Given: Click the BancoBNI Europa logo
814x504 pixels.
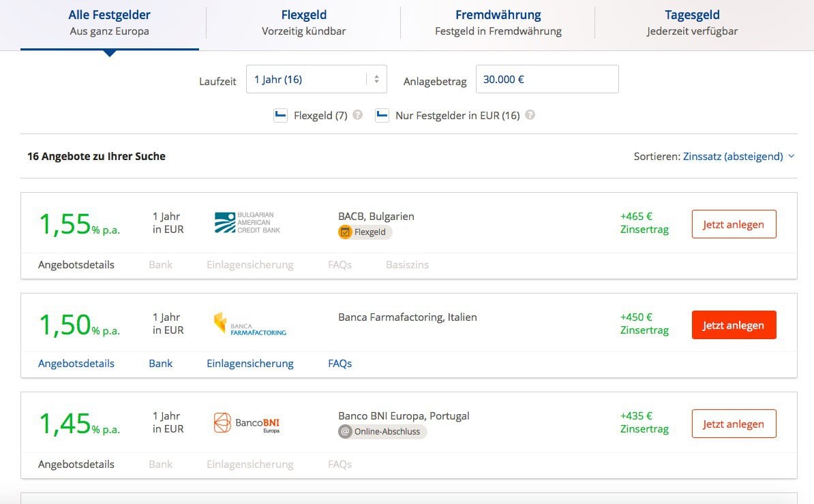Looking at the screenshot, I should 247,422.
